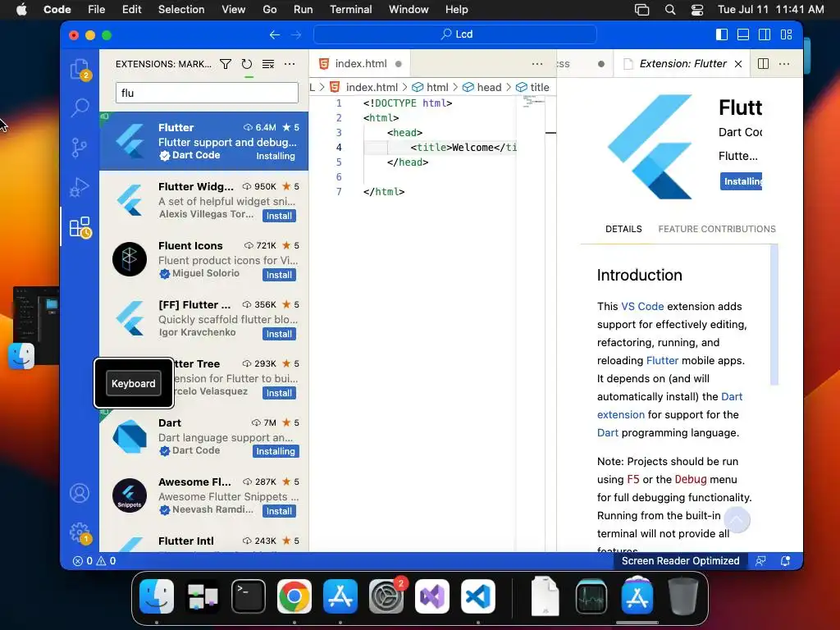Viewport: 840px width, 630px height.
Task: Select the FEATURE CONTRIBUTIONS tab
Action: (x=717, y=229)
